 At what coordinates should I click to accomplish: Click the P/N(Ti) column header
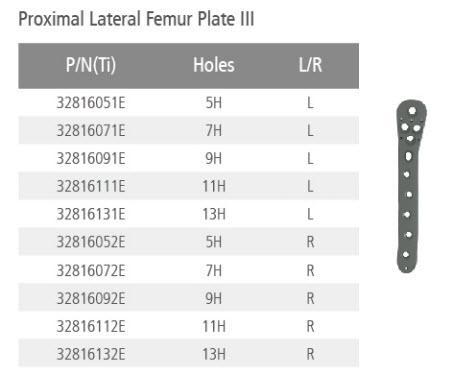pos(91,65)
